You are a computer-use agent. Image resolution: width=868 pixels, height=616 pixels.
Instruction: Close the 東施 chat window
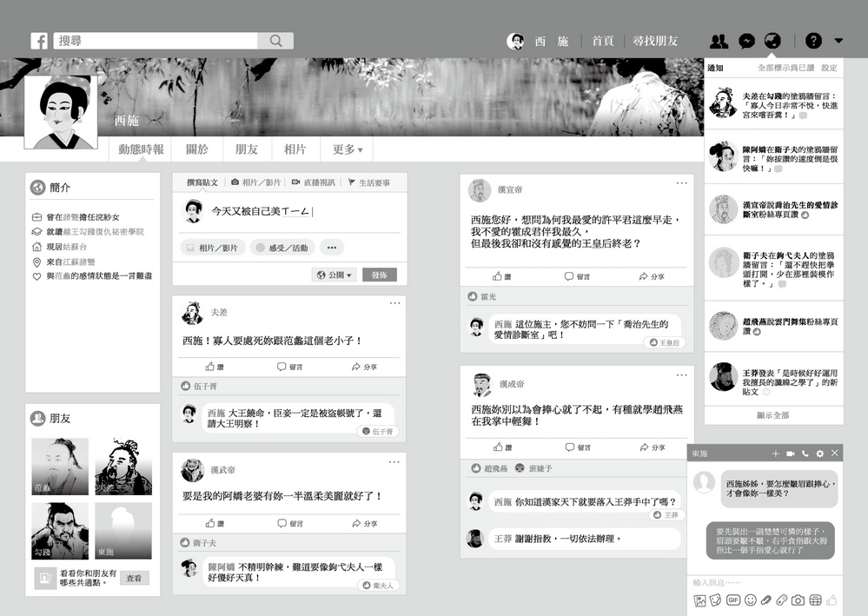click(x=835, y=454)
